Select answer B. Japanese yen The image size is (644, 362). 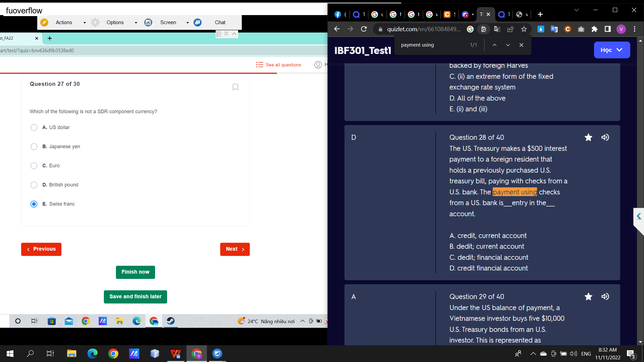click(x=34, y=146)
